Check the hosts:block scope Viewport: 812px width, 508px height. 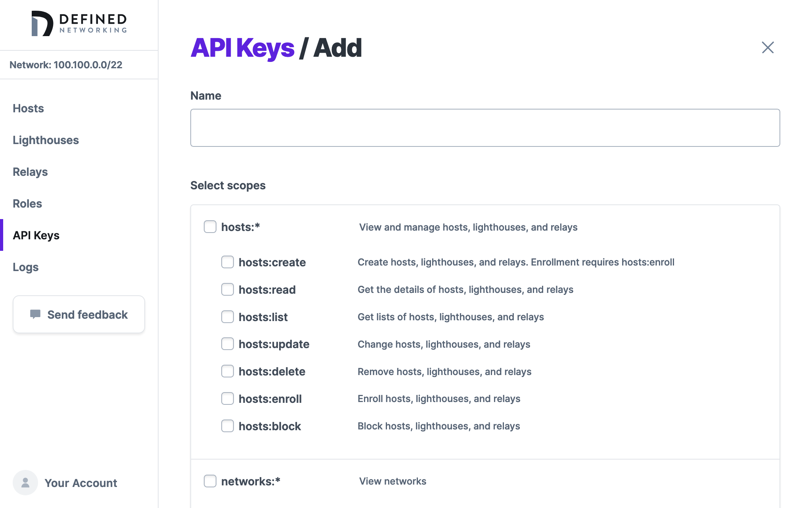click(228, 426)
